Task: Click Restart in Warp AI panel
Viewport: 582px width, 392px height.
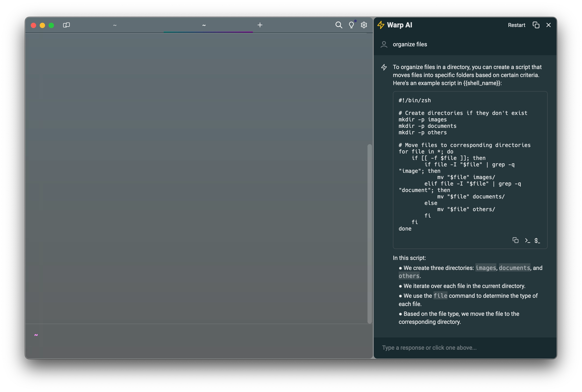Action: pyautogui.click(x=516, y=25)
